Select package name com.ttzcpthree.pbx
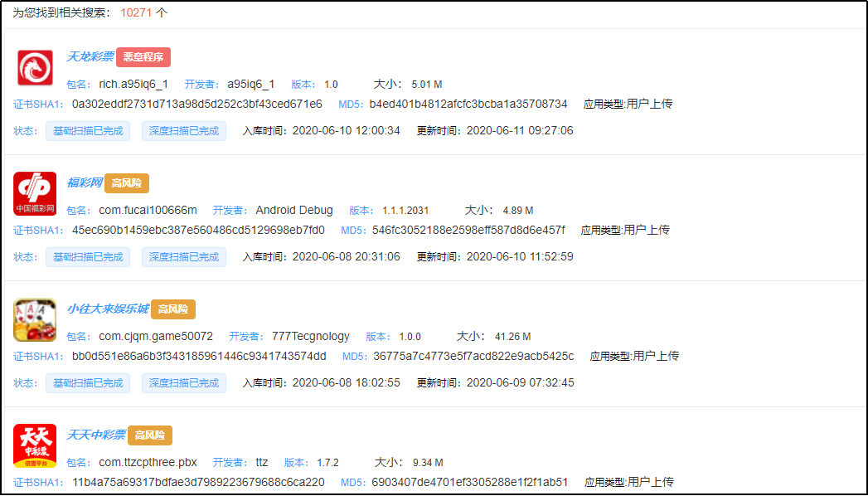The image size is (868, 496). tap(148, 462)
